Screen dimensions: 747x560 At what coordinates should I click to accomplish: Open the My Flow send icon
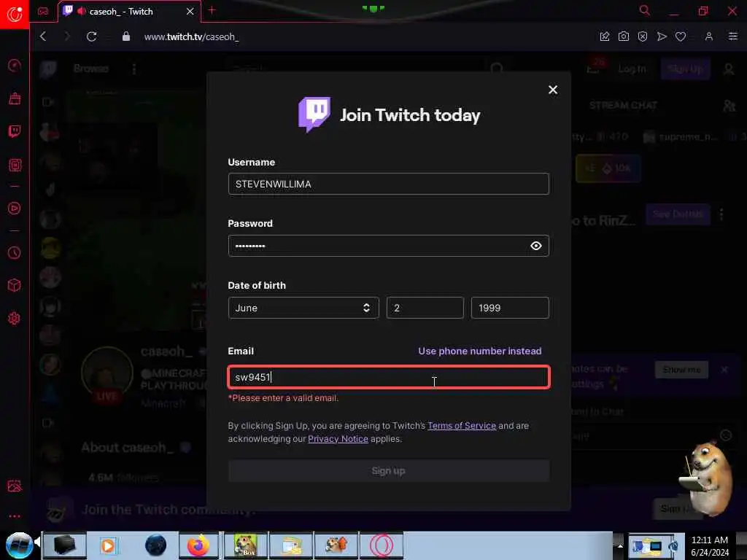point(662,36)
